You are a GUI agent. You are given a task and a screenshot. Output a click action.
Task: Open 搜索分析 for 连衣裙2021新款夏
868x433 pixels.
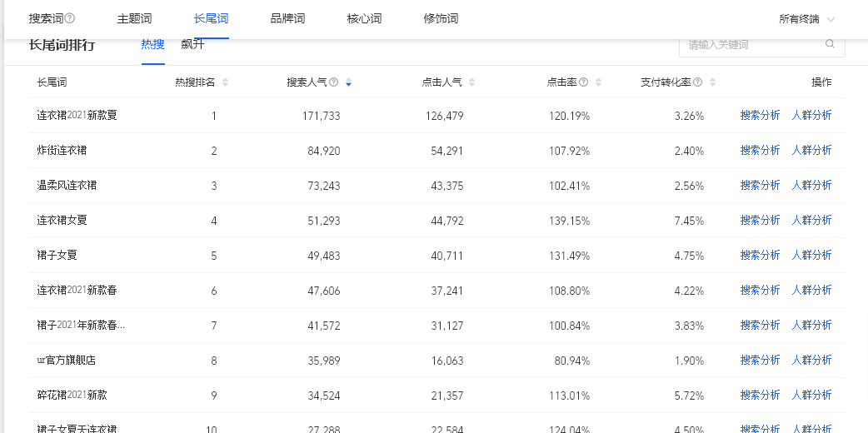[760, 115]
